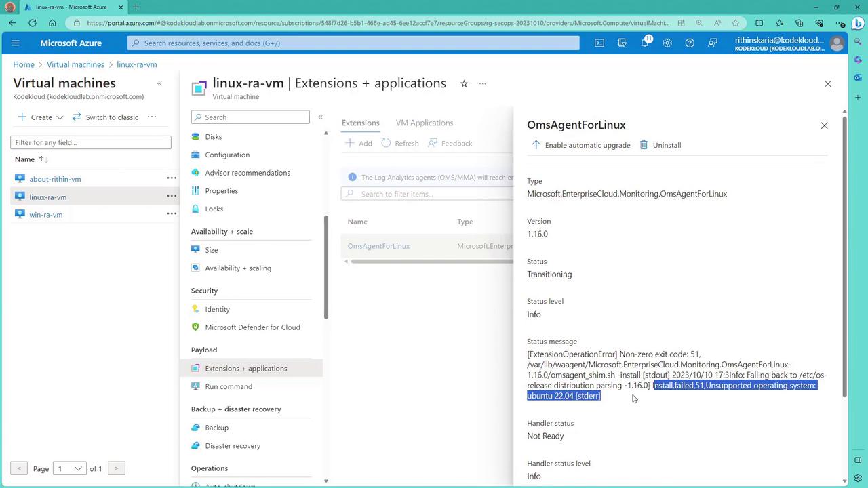Enable automatic upgrade for OmsAgentForLinux
Image resolution: width=868 pixels, height=488 pixels.
(x=580, y=145)
